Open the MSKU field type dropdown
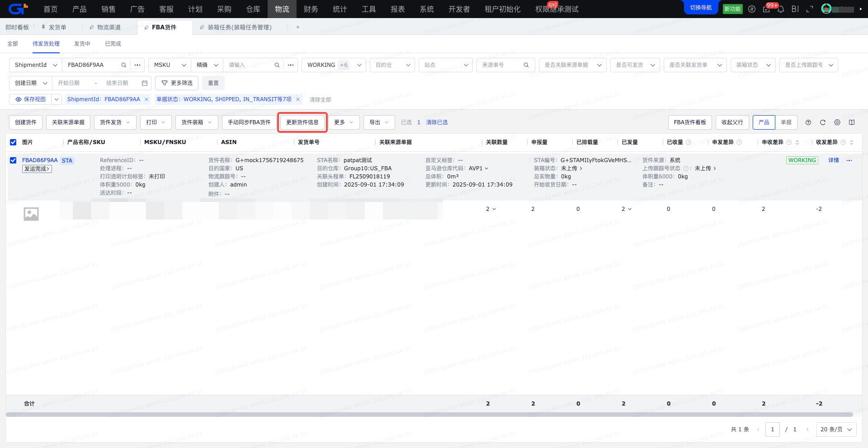The height and width of the screenshot is (448, 868). click(170, 65)
